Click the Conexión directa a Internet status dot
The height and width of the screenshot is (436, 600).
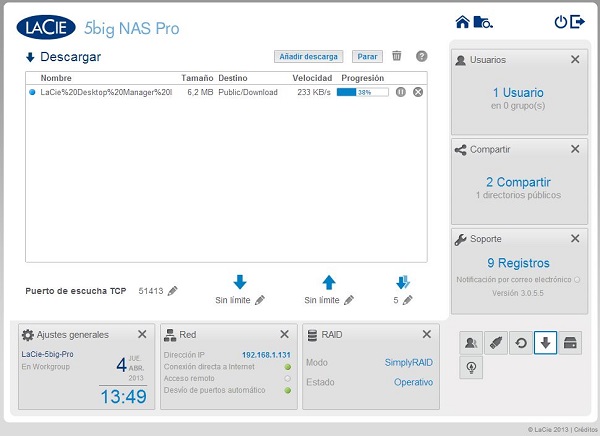click(x=288, y=367)
